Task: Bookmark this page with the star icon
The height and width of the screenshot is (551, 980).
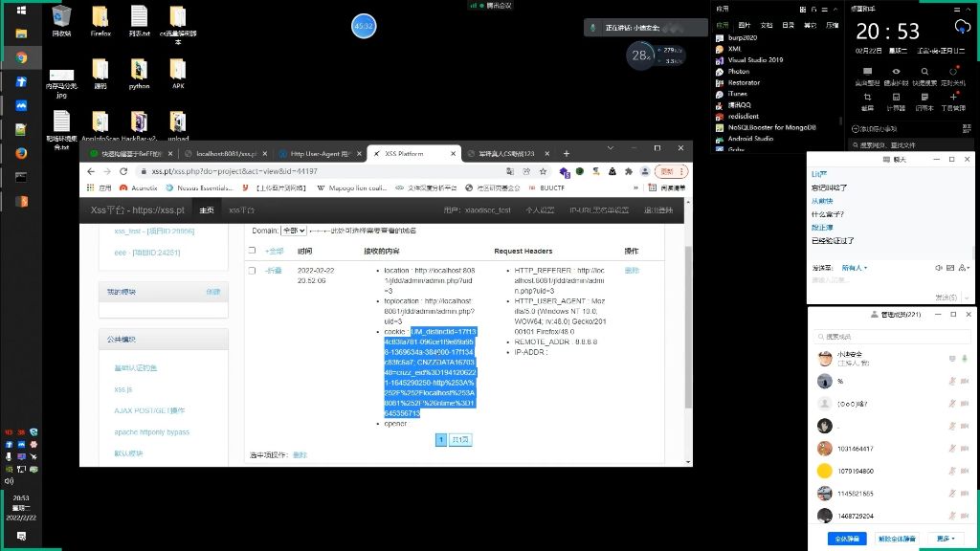Action: pos(544,171)
